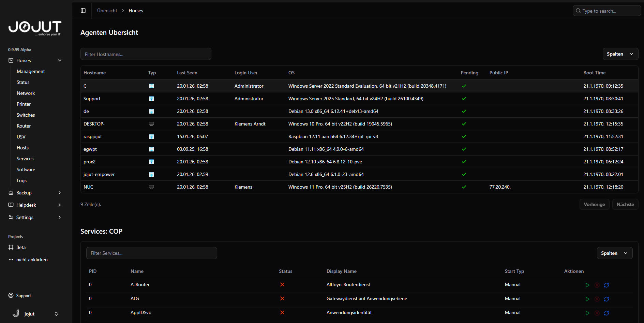Click the red stop icon for AppIDSvc
644x323 pixels.
597,313
